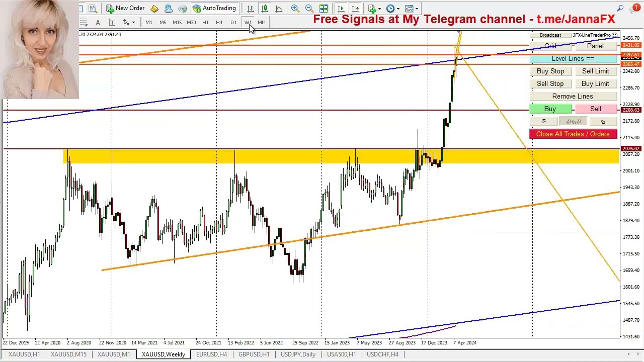This screenshot has width=644, height=362.
Task: Open the templates dropdown
Action: 412,8
